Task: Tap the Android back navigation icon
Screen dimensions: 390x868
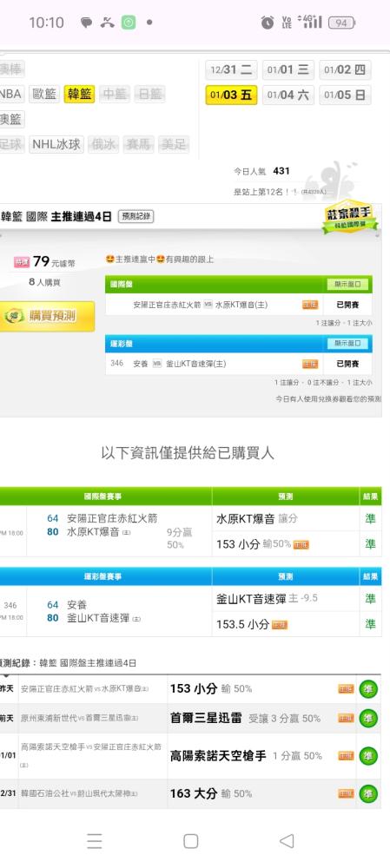Action: click(x=287, y=841)
